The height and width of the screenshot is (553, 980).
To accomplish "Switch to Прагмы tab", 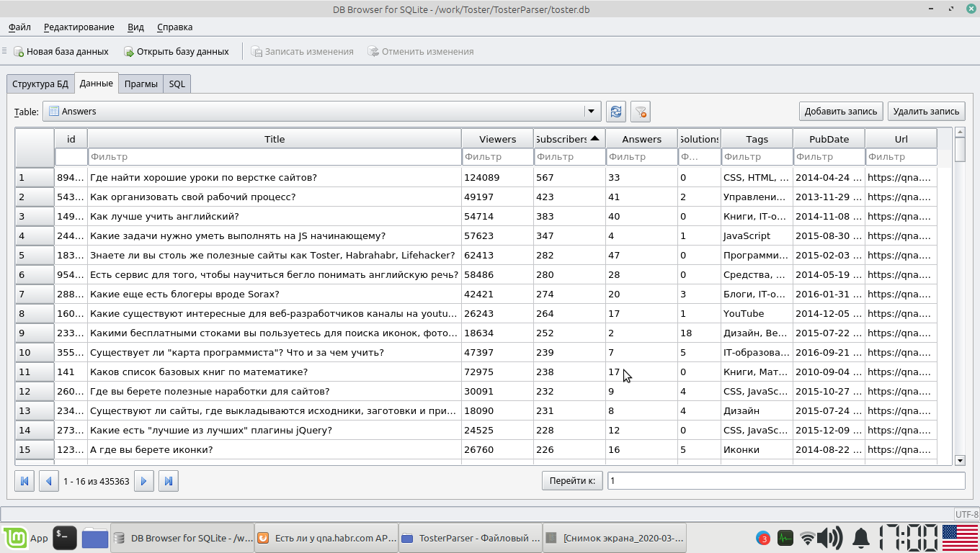I will [141, 84].
